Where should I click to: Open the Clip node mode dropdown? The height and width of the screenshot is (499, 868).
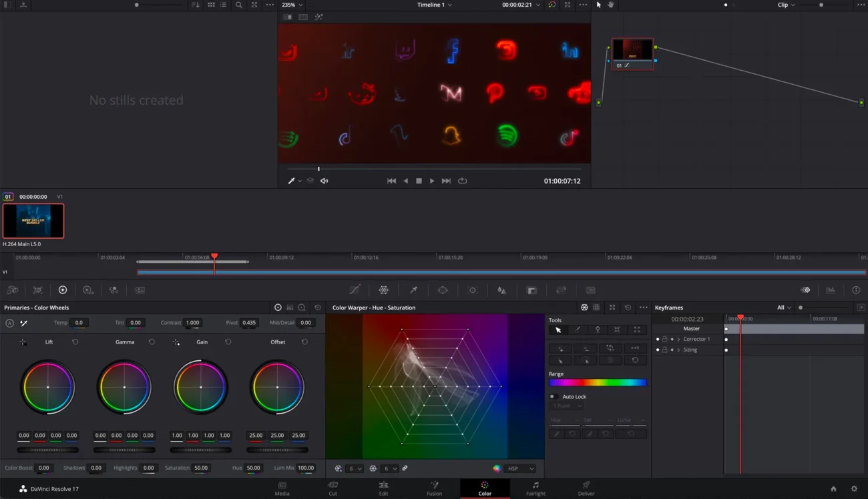point(786,5)
